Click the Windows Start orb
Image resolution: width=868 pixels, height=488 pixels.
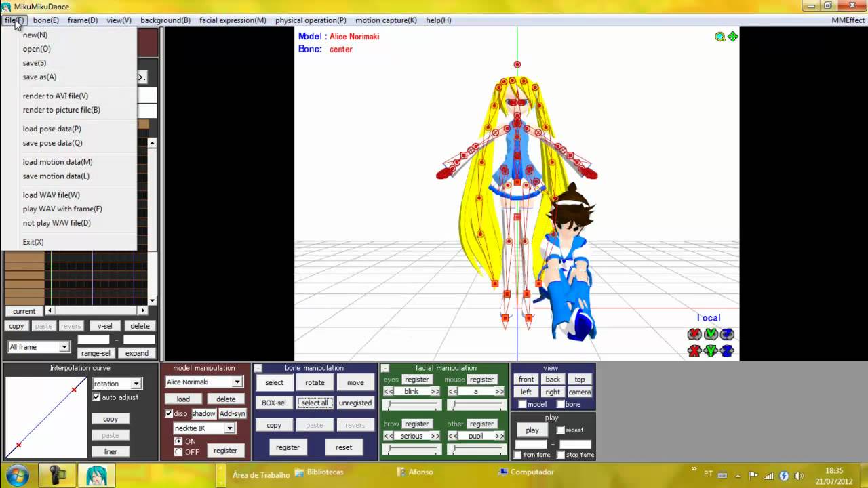17,475
